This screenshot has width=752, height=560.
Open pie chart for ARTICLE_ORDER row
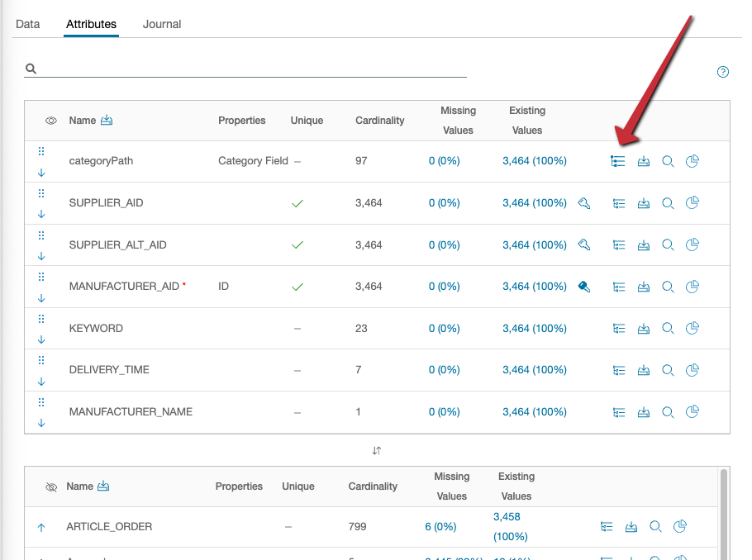click(680, 526)
